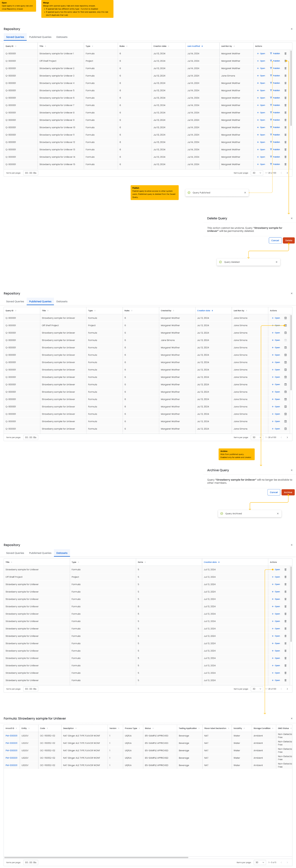Sort published queries by Created by column
The width and height of the screenshot is (296, 868).
167,311
